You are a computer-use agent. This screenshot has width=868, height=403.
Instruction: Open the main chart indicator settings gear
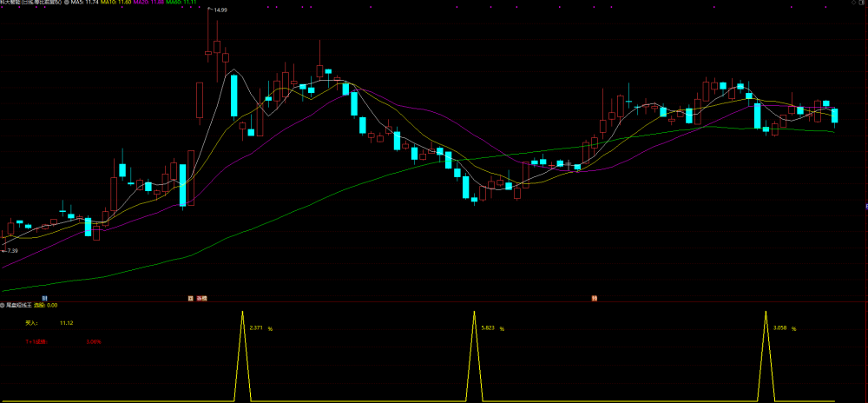click(67, 3)
